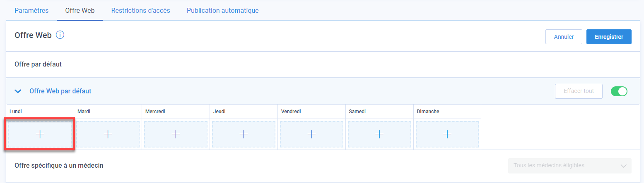This screenshot has width=644, height=183.
Task: Open the Restrictions d'accès tab
Action: [140, 10]
